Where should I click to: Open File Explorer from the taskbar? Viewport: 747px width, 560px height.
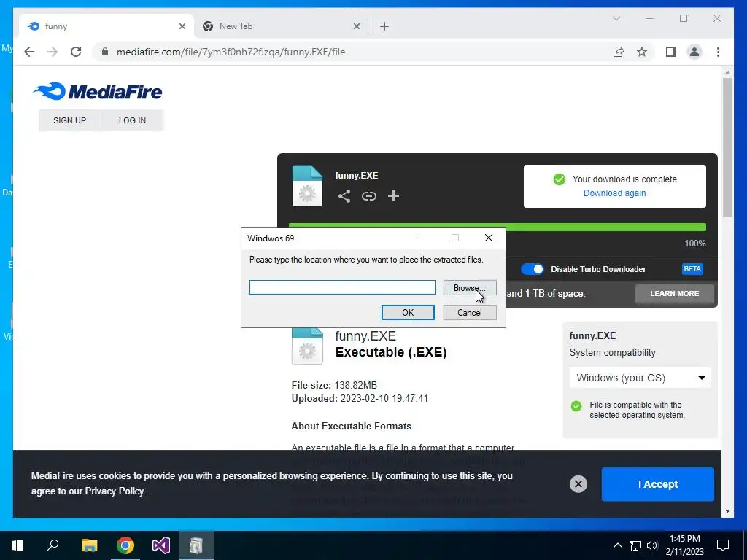(89, 545)
